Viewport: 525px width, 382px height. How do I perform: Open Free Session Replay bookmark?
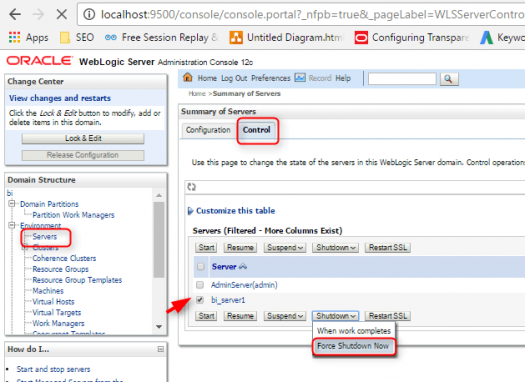click(161, 37)
